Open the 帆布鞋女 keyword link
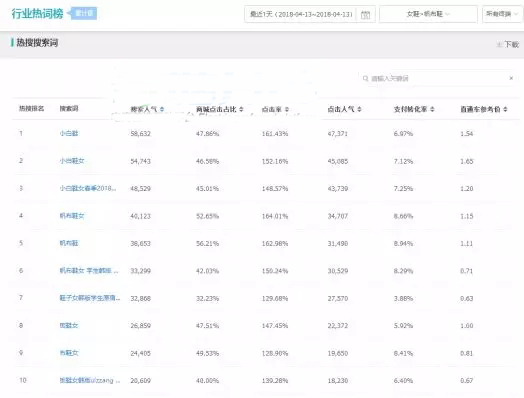The width and height of the screenshot is (524, 398). [72, 216]
